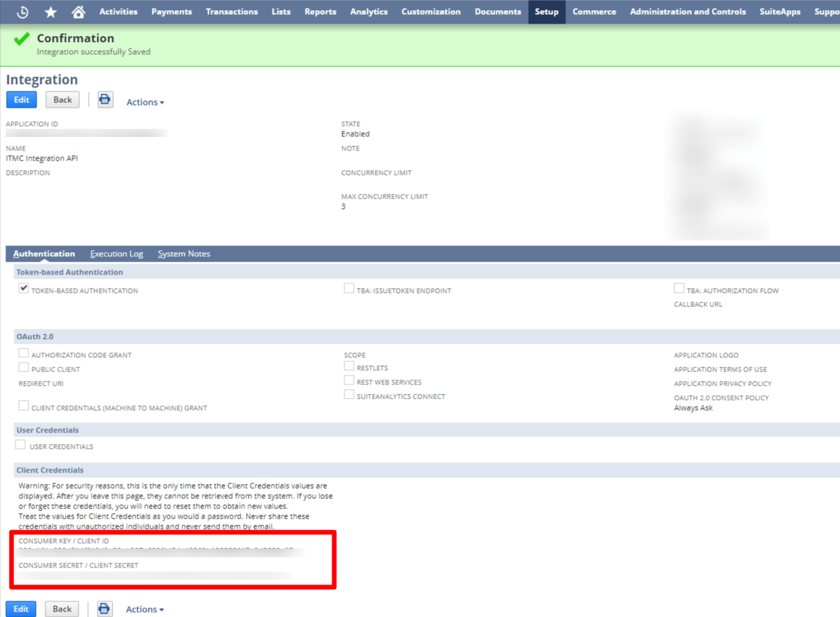The image size is (840, 617).
Task: Toggle TBA: IssueToken Endpoint checkbox
Action: 348,288
